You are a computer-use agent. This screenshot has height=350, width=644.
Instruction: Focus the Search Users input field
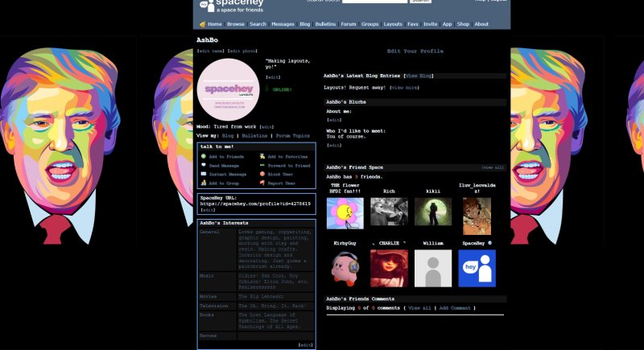point(374,2)
